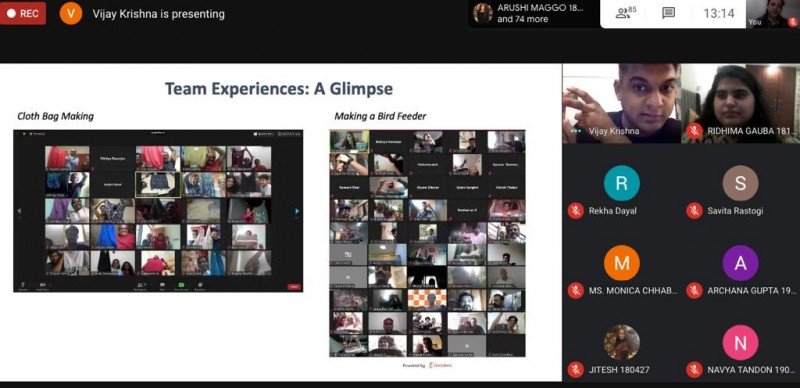Click the right arrow in Cloth Bag gallery
800x388 pixels.
click(297, 211)
